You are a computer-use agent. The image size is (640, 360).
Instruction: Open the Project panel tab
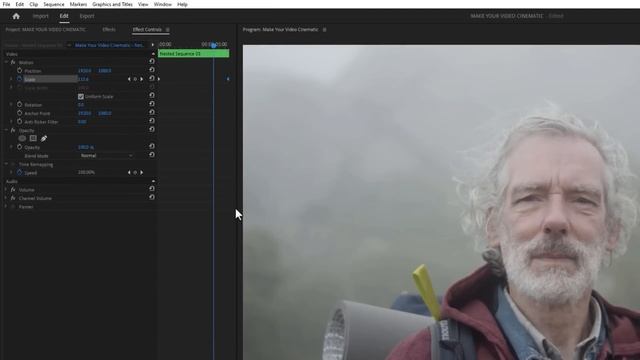46,30
